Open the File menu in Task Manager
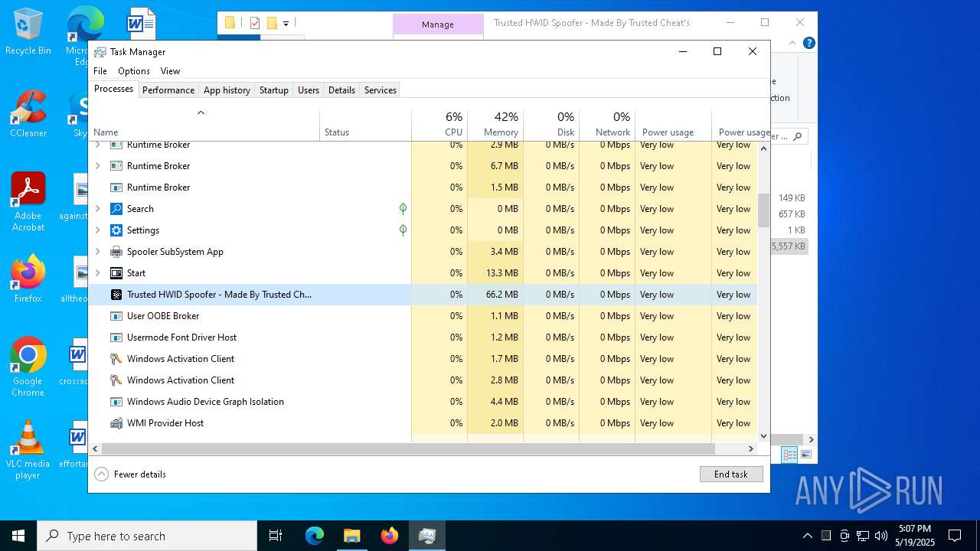This screenshot has height=551, width=980. pyautogui.click(x=100, y=71)
